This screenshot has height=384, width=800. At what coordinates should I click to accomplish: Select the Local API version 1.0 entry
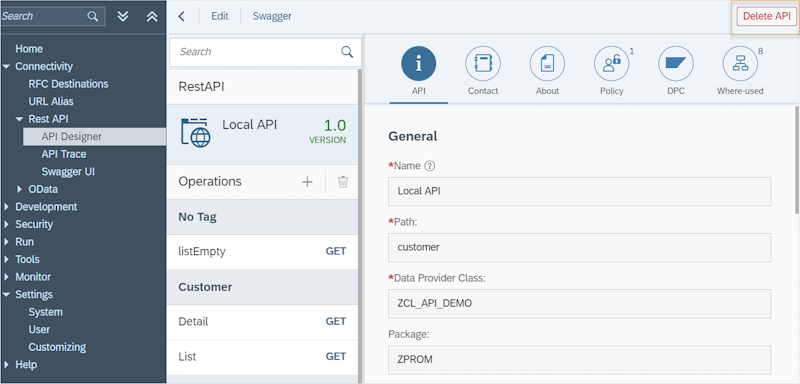pyautogui.click(x=262, y=134)
